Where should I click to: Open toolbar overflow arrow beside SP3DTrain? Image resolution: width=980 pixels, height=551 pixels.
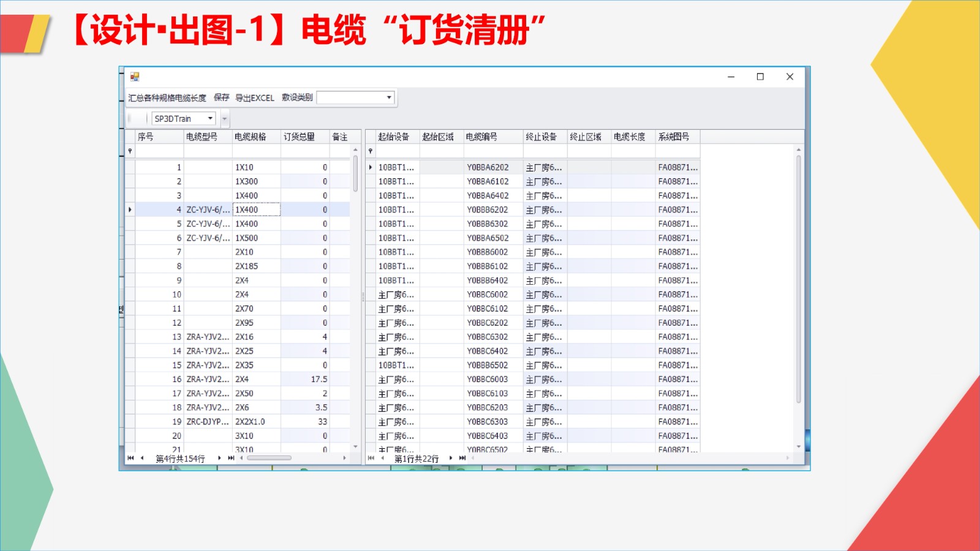pyautogui.click(x=225, y=119)
